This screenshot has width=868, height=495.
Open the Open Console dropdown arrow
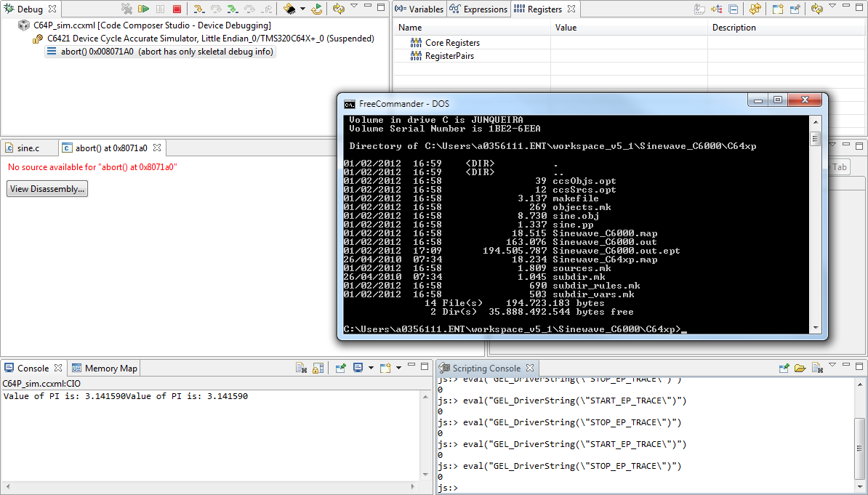pyautogui.click(x=398, y=369)
